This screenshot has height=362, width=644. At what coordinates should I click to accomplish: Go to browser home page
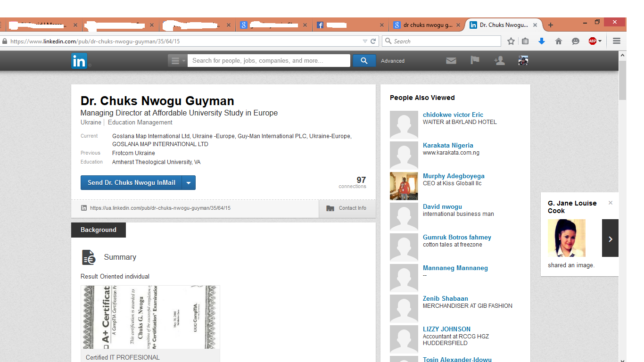coord(559,41)
